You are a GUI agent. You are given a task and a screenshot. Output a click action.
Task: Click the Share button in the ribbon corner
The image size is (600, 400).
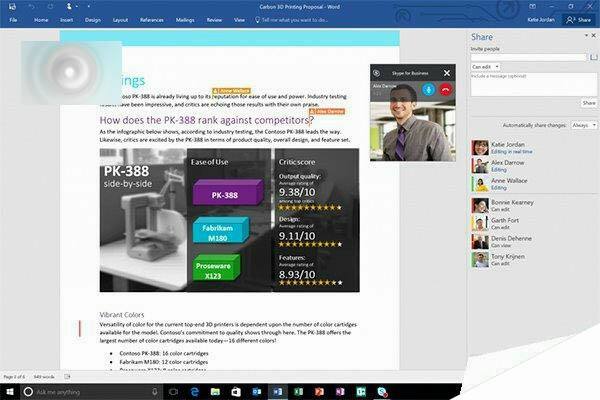point(577,19)
